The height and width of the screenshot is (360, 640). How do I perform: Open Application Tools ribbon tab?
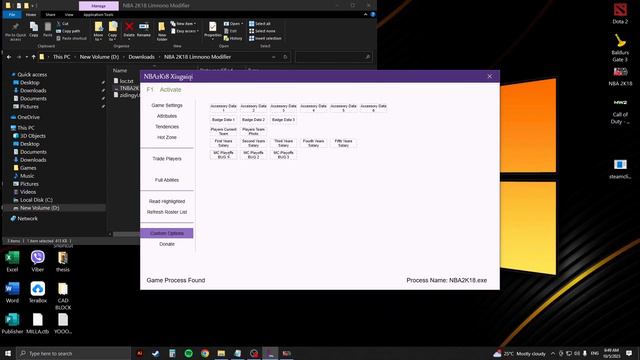point(98,15)
